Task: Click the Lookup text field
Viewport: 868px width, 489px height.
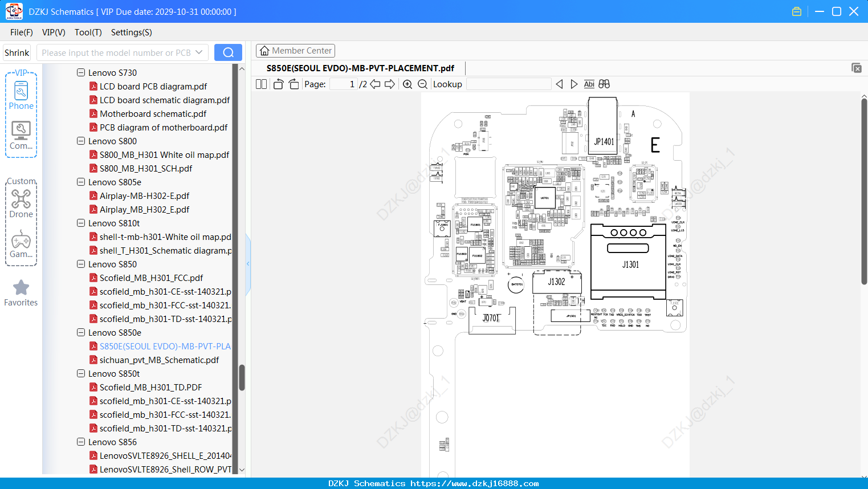Action: point(509,84)
